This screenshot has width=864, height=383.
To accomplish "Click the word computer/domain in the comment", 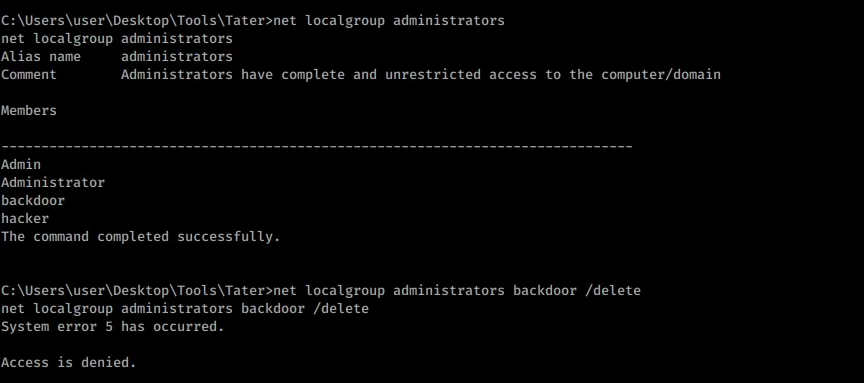I will pyautogui.click(x=661, y=74).
